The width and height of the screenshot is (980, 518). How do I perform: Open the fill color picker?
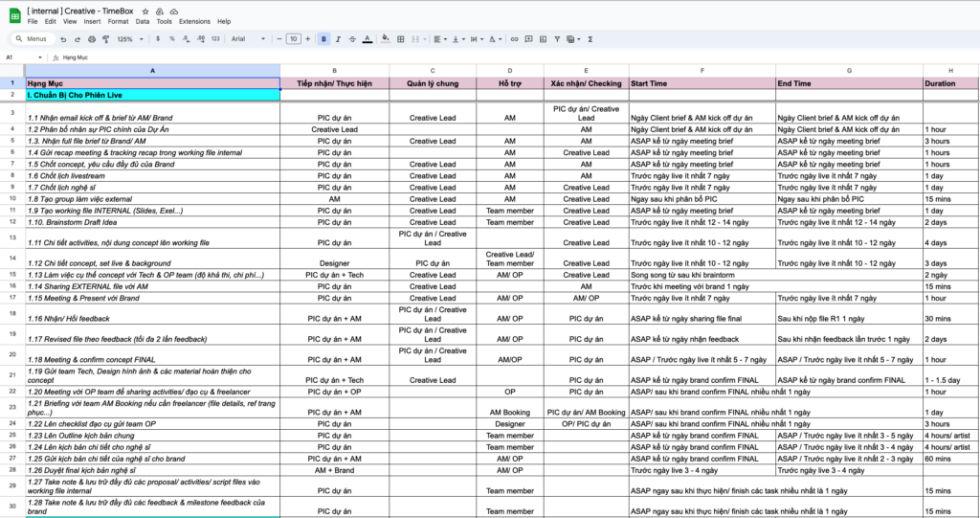(x=385, y=39)
